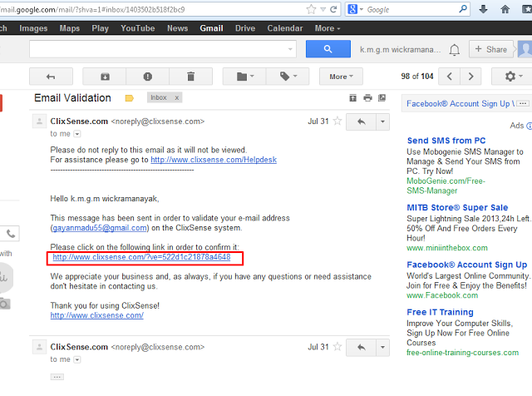Open Images in the Google bar
Image resolution: width=532 pixels, height=396 pixels.
(33, 28)
